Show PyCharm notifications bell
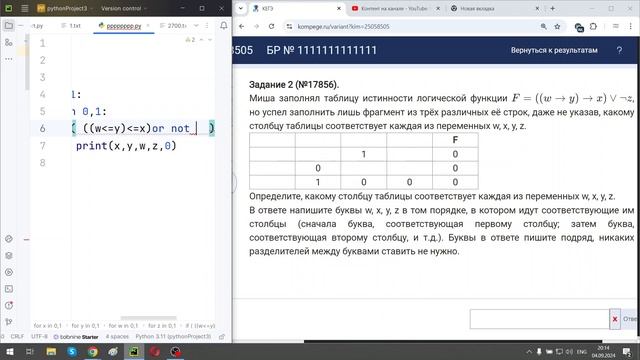Viewport: 640px width, 360px height. click(x=224, y=26)
